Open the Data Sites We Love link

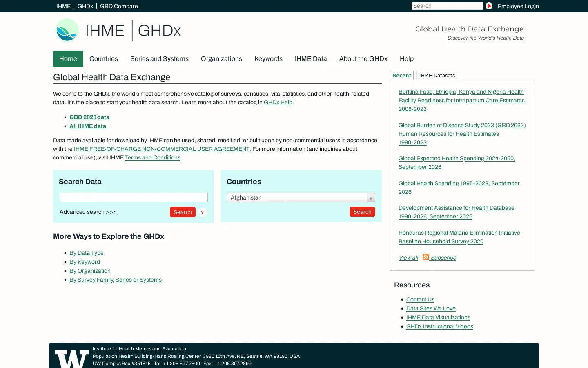pos(431,308)
